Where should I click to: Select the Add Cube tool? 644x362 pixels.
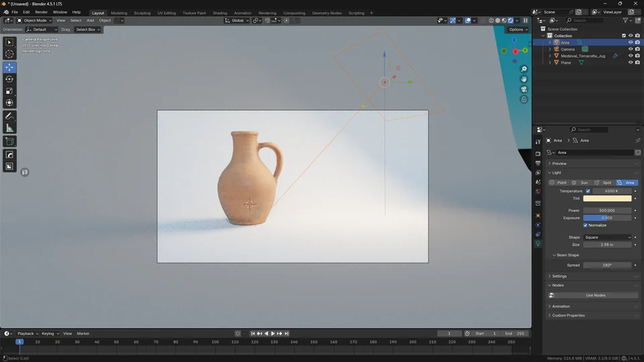pyautogui.click(x=9, y=141)
